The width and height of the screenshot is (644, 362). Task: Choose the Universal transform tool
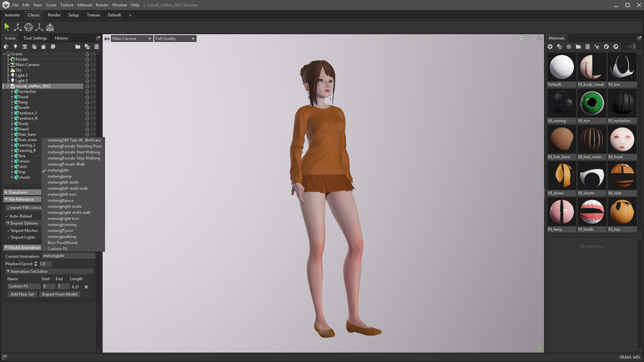click(x=50, y=27)
